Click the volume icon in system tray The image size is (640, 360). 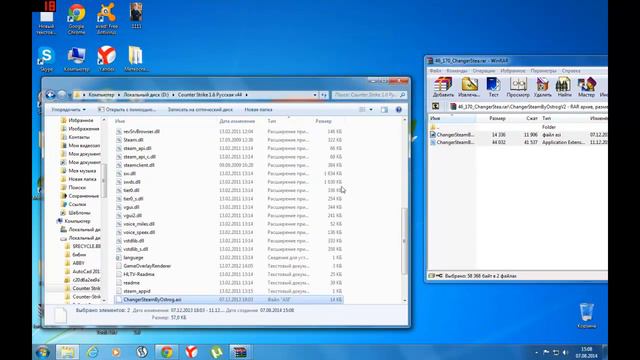tap(566, 352)
